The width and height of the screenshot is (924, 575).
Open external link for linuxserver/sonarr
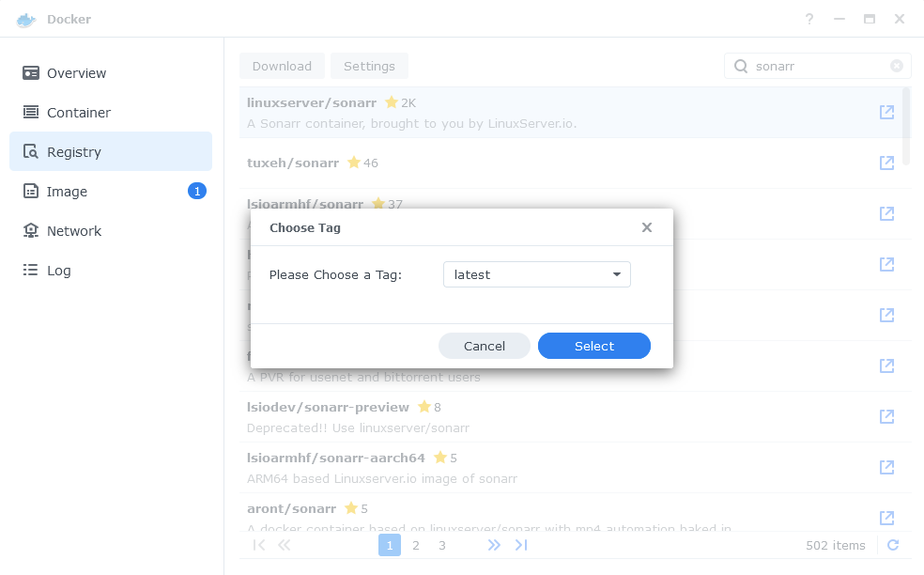(x=886, y=112)
